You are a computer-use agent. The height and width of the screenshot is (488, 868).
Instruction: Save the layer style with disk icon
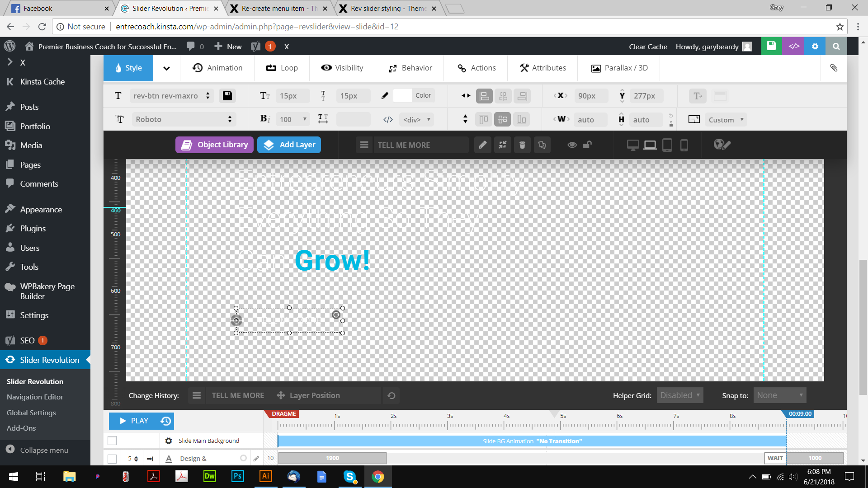tap(227, 96)
